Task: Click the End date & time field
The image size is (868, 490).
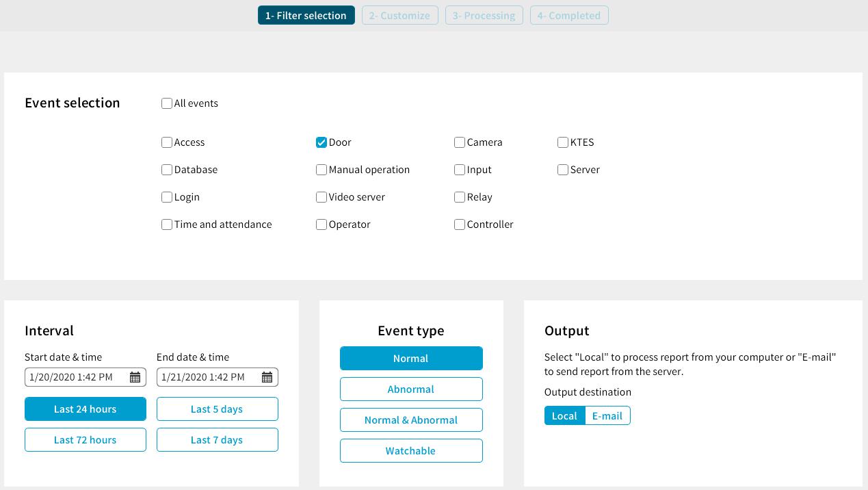Action: click(x=207, y=377)
